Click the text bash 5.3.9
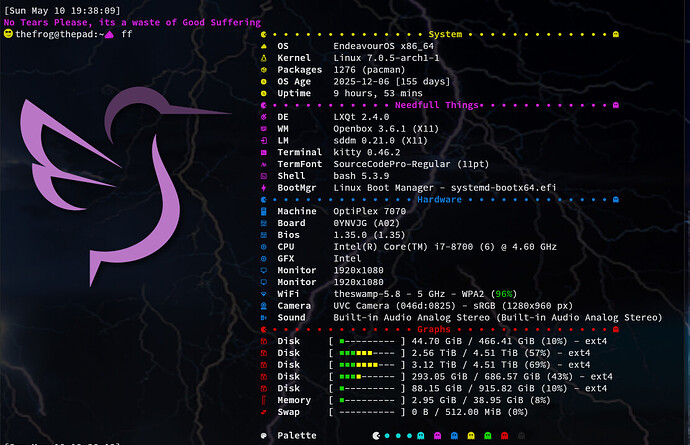The height and width of the screenshot is (445, 690). pos(361,176)
